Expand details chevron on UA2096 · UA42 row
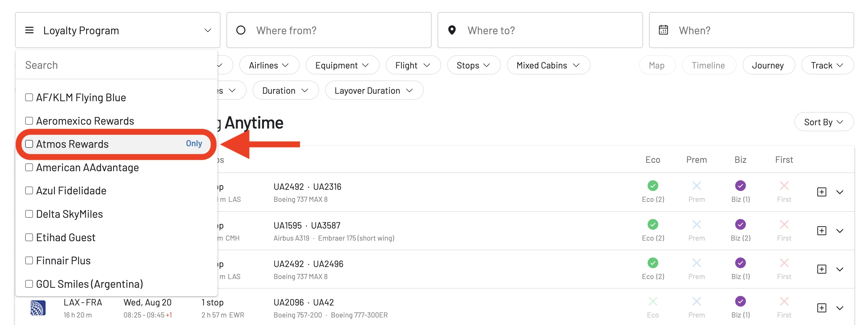 (840, 308)
